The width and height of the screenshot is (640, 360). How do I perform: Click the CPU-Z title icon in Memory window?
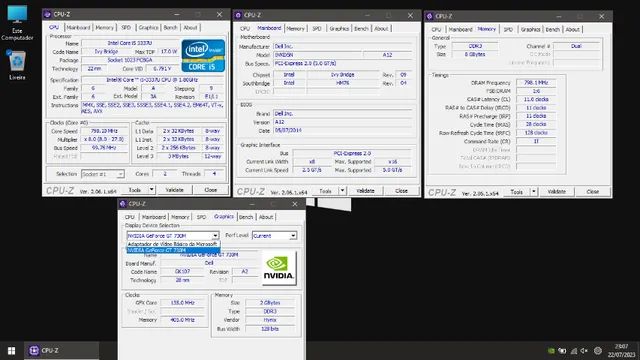[x=429, y=16]
